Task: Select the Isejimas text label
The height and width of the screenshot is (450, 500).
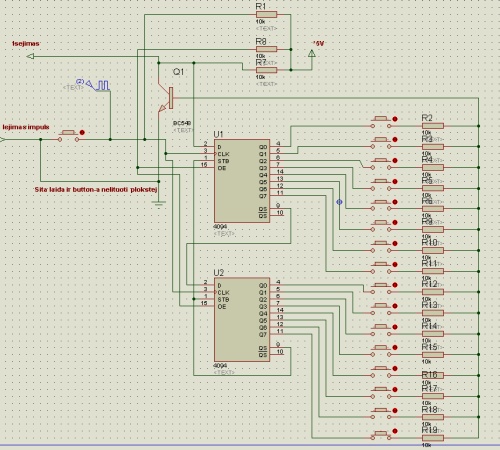Action: [x=26, y=43]
